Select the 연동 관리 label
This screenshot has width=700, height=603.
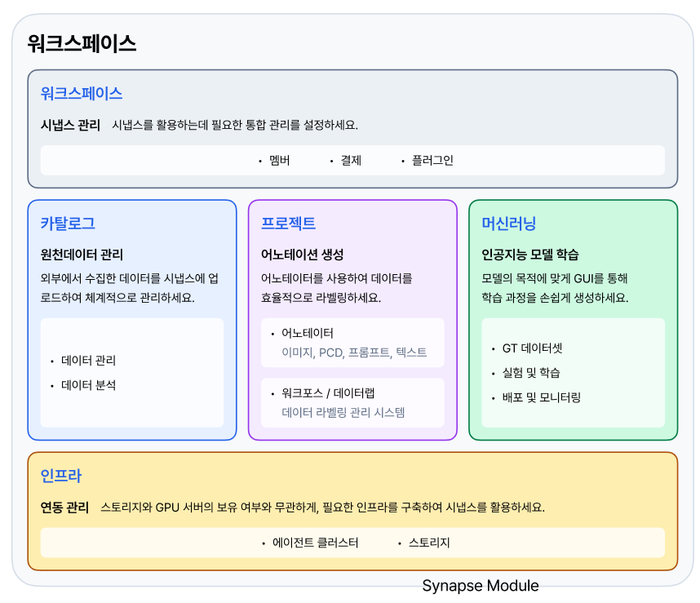[64, 508]
